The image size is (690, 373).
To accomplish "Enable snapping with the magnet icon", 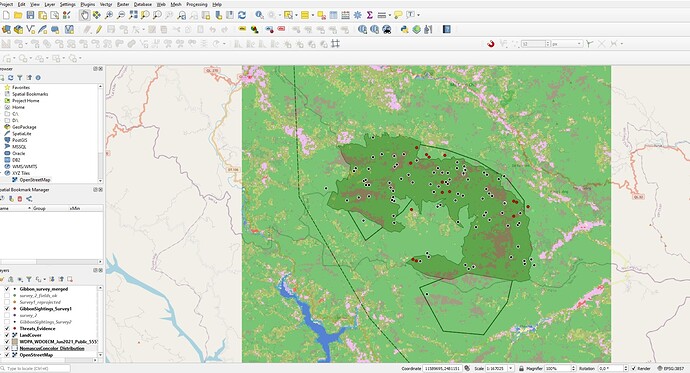I will [491, 44].
